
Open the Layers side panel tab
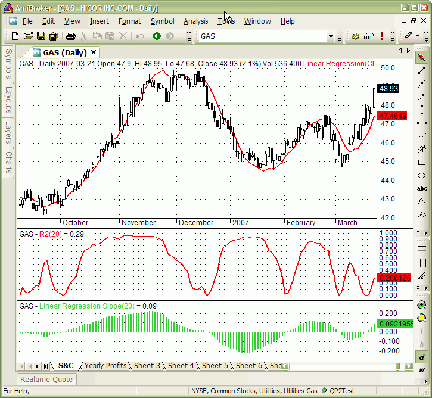pos(9,134)
